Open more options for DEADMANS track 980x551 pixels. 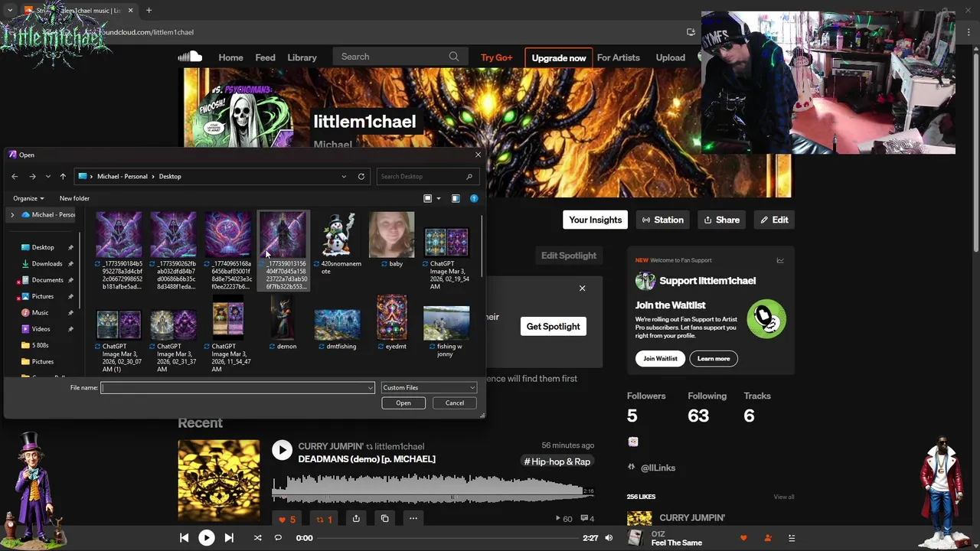tap(413, 519)
